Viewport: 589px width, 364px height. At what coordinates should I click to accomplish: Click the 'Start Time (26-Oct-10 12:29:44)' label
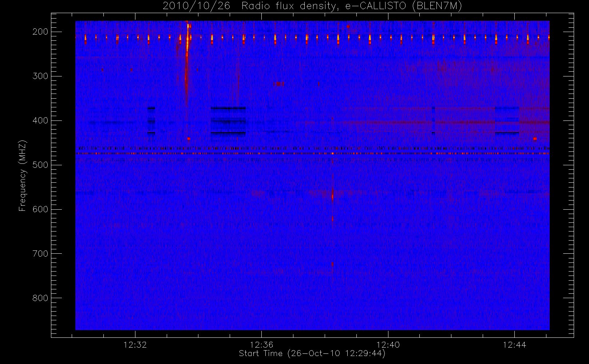tap(312, 353)
